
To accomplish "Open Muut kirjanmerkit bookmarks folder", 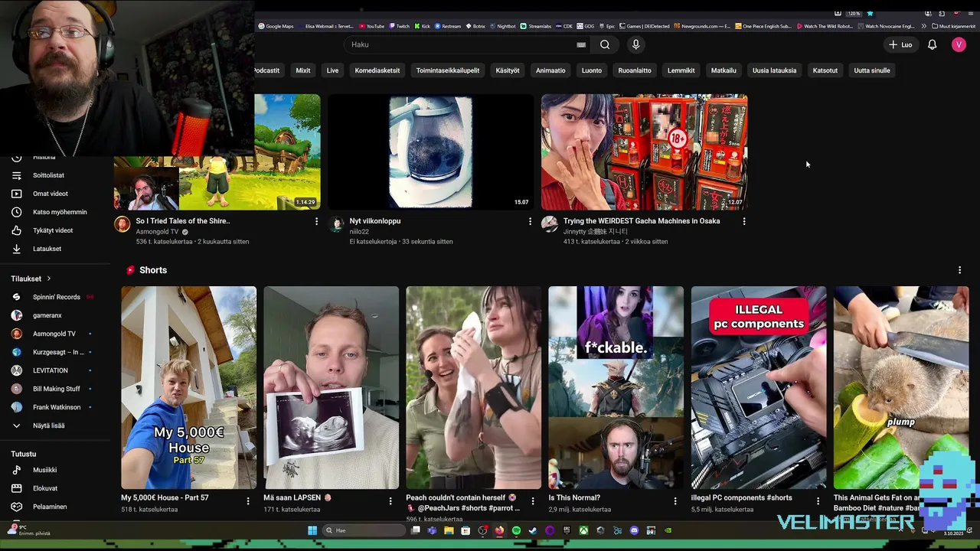I will pos(953,26).
